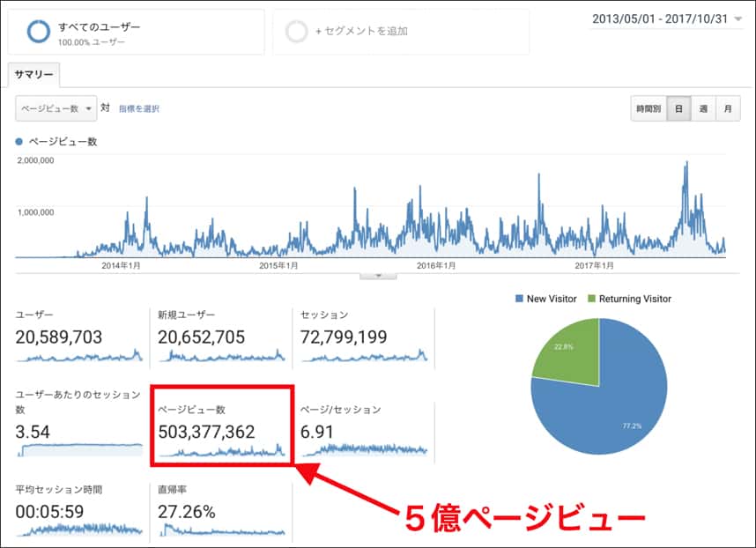
Task: Click the 新規ユーザー value 20,652,705
Action: [202, 337]
